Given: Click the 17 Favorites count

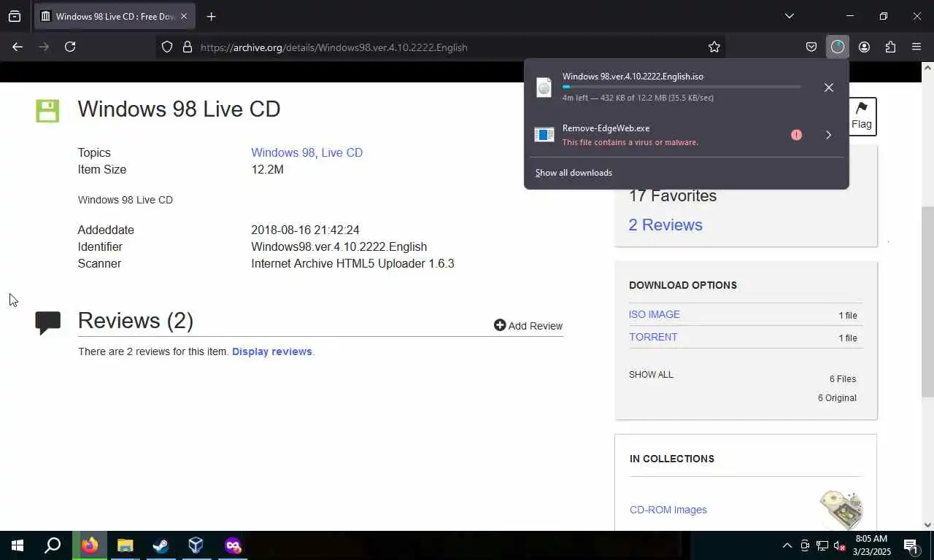Looking at the screenshot, I should [x=673, y=195].
